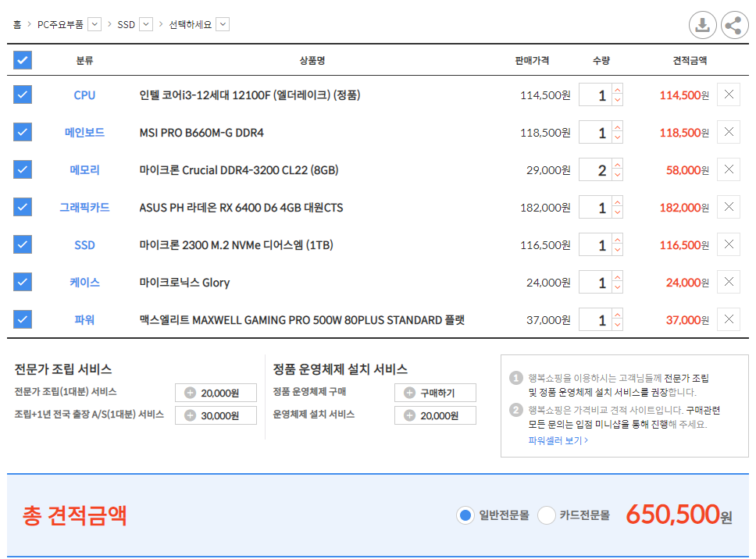Go to 홈 in the breadcrumb

click(17, 24)
